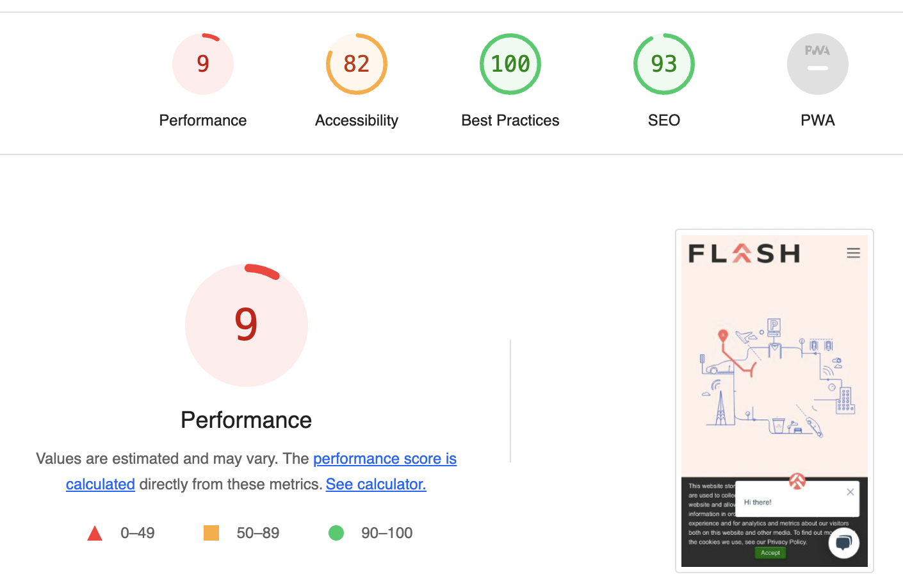
Task: Click the red triangle 0–49 legend icon
Action: [x=95, y=533]
